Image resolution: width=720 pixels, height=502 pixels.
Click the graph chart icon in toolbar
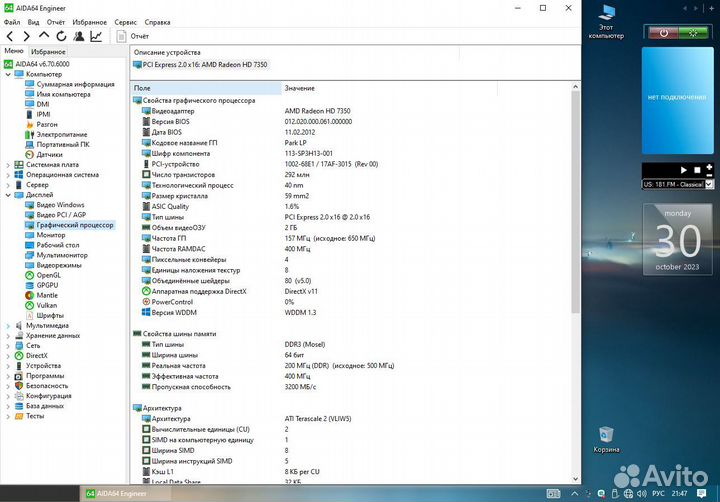click(x=96, y=36)
